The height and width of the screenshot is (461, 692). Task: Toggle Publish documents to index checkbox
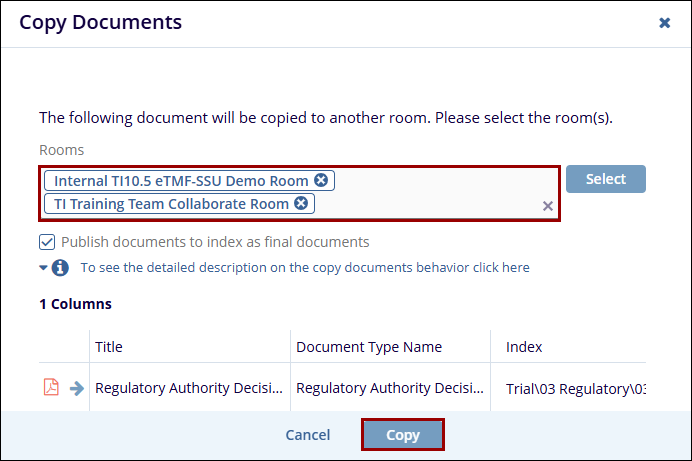pyautogui.click(x=47, y=242)
